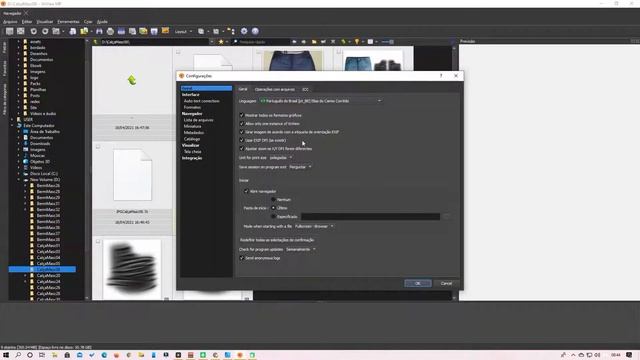Select the Especificado radio button

point(273,216)
